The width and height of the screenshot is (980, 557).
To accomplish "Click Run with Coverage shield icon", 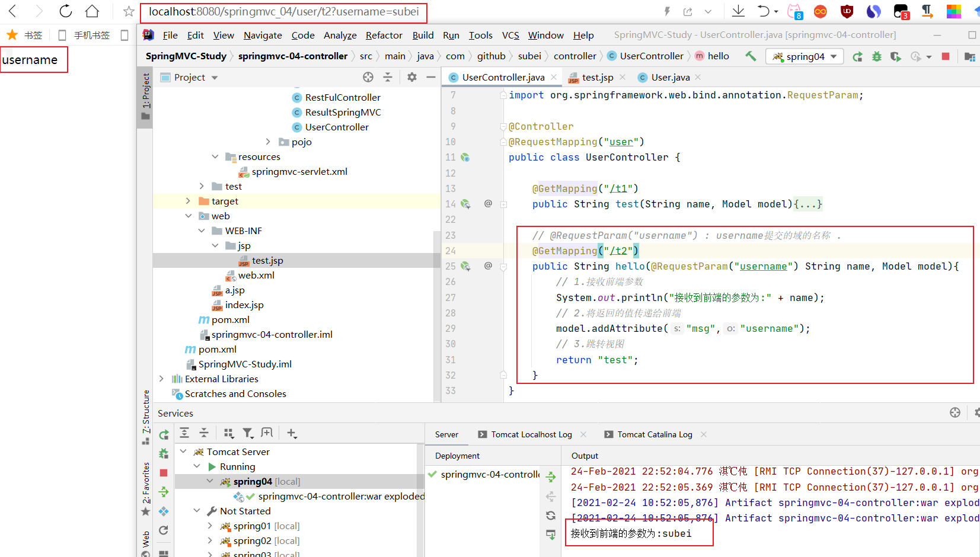I will (x=895, y=56).
